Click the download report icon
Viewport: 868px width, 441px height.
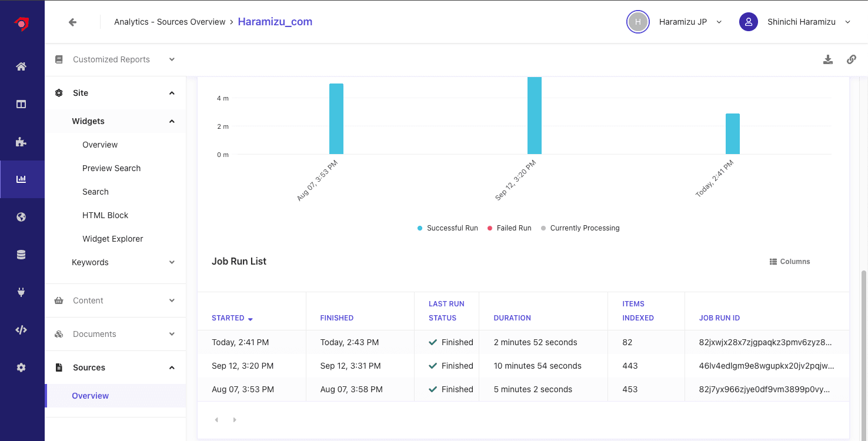828,59
